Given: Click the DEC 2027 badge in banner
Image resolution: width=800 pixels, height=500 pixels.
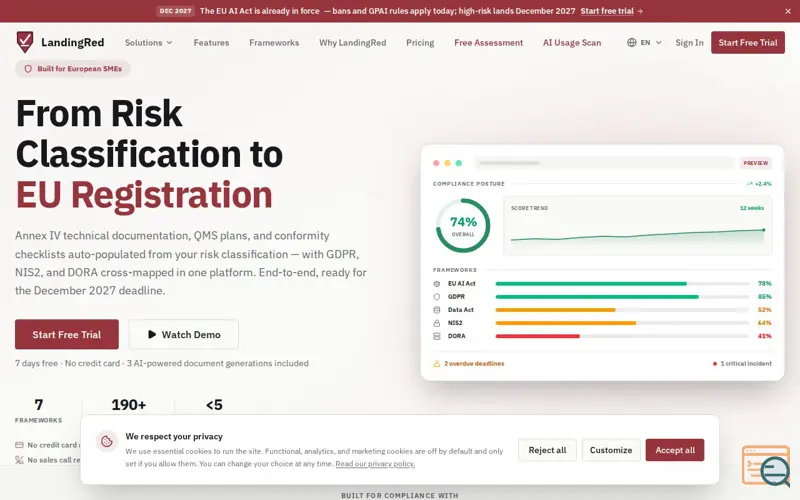Looking at the screenshot, I should [x=175, y=11].
